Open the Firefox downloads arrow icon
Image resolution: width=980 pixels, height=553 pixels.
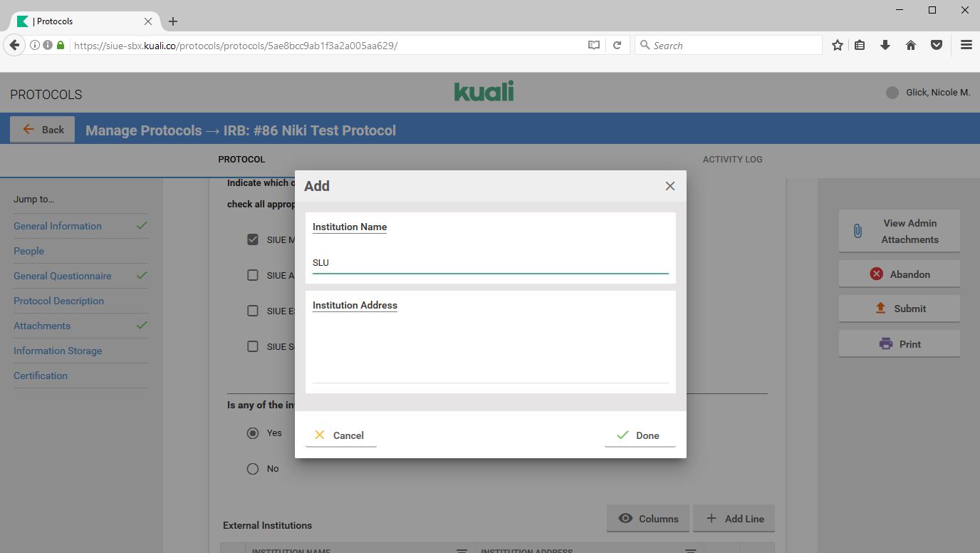click(x=885, y=46)
